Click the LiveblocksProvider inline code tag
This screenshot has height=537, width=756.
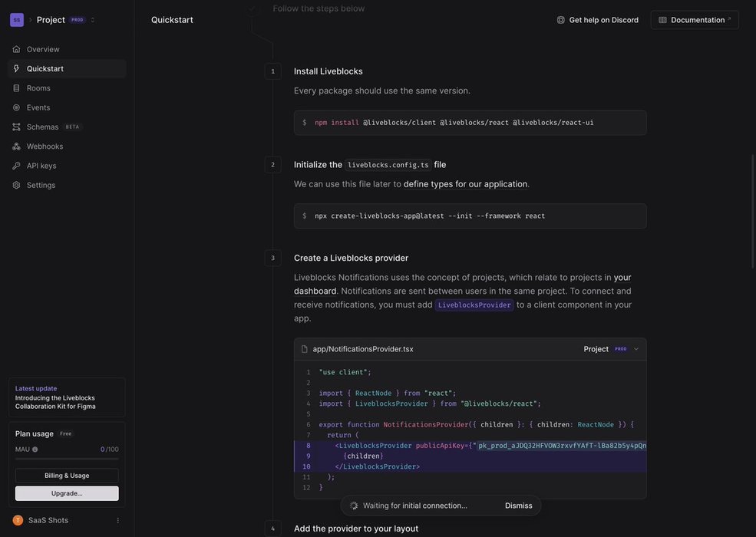point(474,305)
